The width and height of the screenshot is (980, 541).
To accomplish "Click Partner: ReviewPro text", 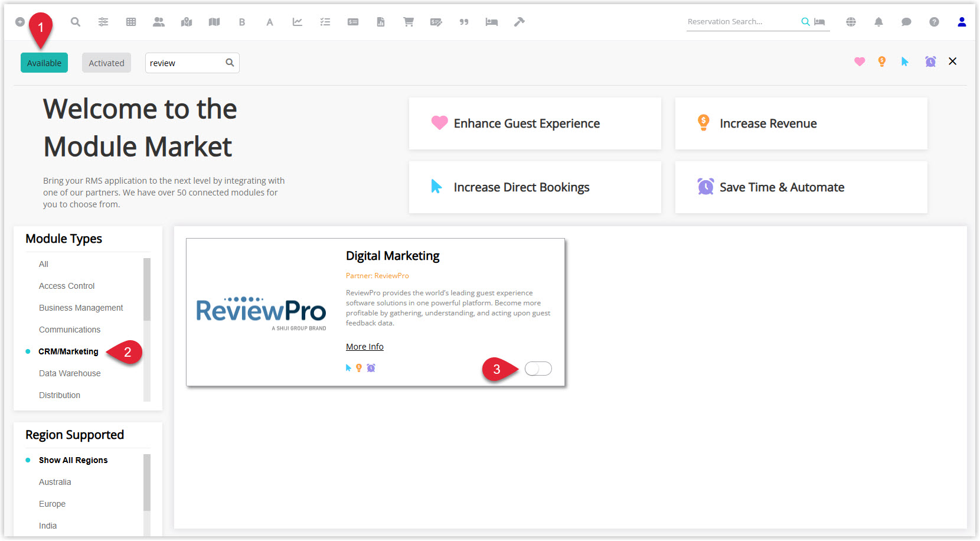I will pyautogui.click(x=377, y=276).
